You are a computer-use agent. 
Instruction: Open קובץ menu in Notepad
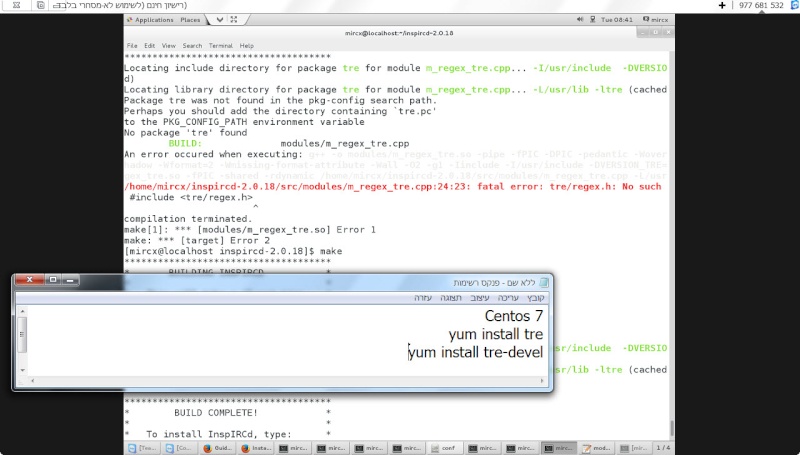tap(535, 297)
